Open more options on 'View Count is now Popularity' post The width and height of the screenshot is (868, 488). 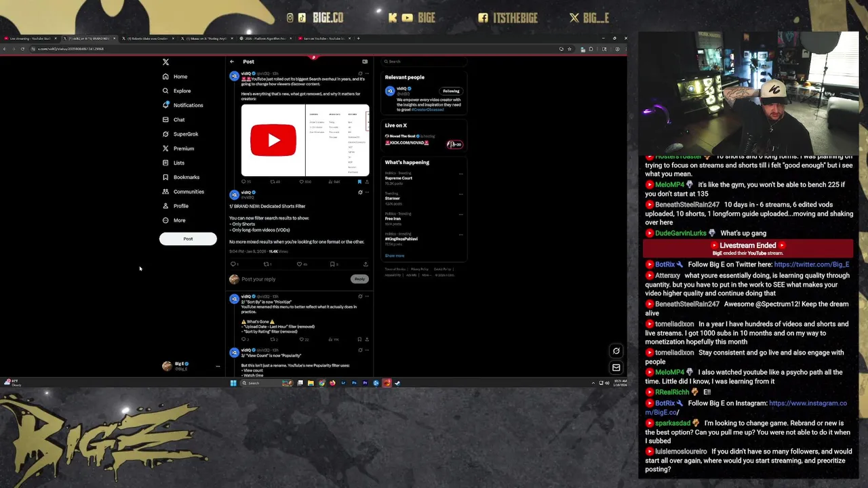pos(367,350)
